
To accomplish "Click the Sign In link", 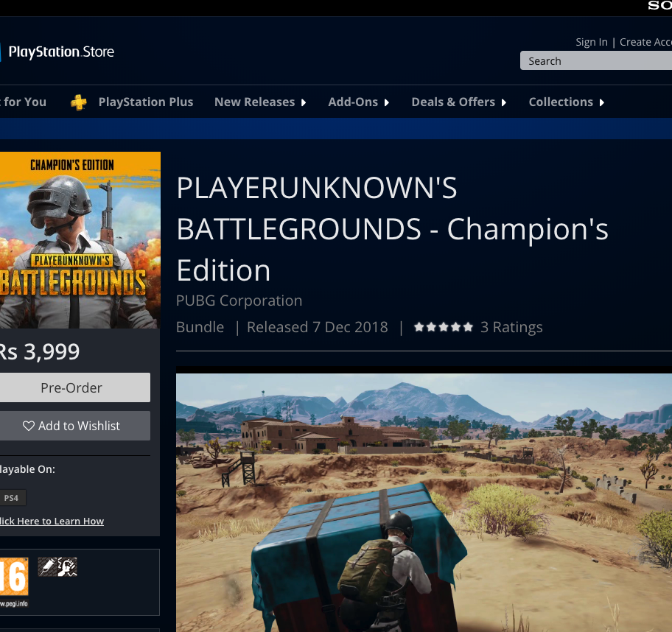I will click(591, 42).
